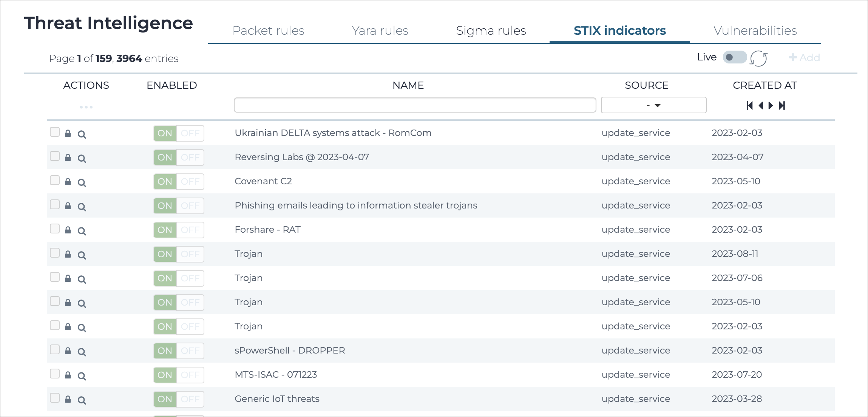The width and height of the screenshot is (868, 417).
Task: Click "Phishing emails leading to information stealer trojans"
Action: pyautogui.click(x=356, y=205)
